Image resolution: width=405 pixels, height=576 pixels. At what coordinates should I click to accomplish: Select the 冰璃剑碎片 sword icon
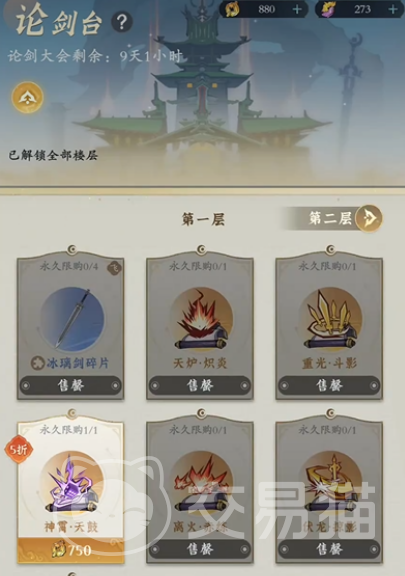tap(72, 318)
